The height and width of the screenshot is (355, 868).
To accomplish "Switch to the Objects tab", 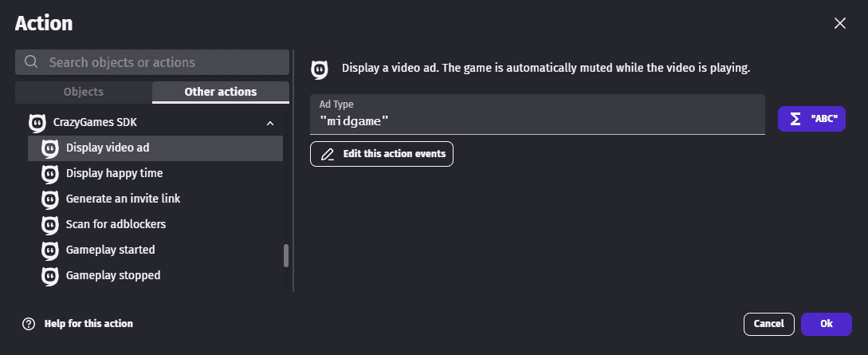I will coord(84,92).
